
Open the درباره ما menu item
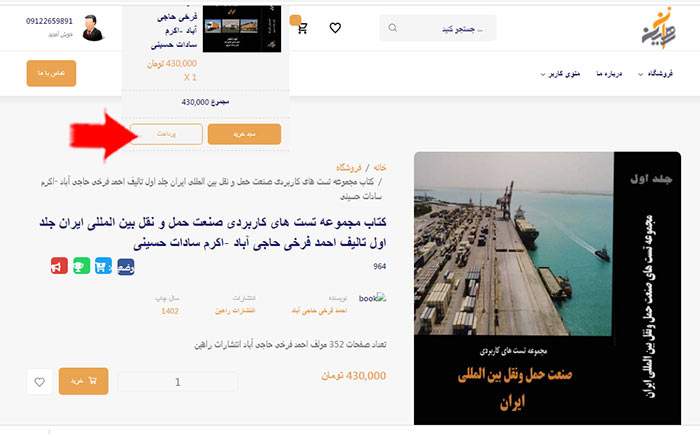click(609, 74)
